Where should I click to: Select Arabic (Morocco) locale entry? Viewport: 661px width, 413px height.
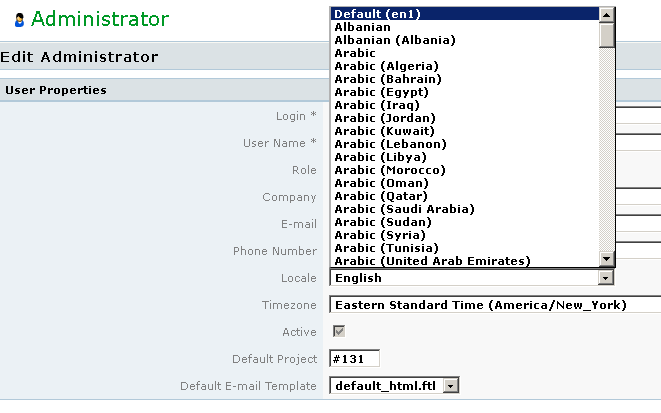click(465, 170)
